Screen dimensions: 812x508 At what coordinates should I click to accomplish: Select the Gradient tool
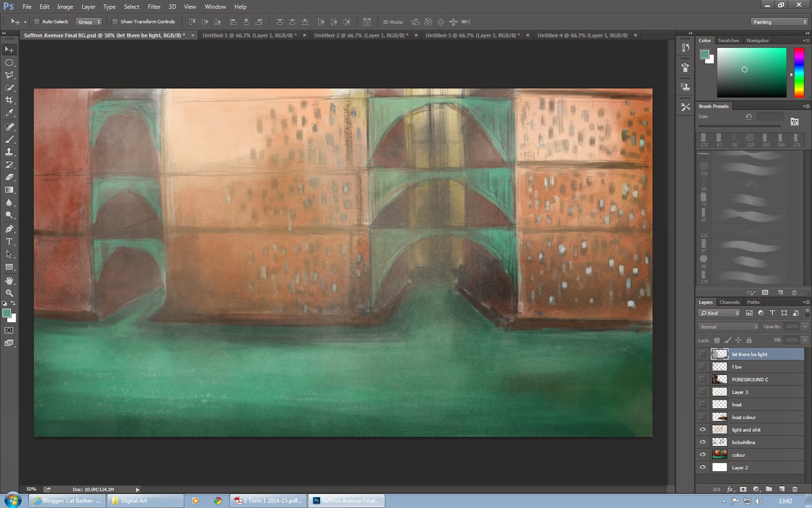click(x=9, y=189)
